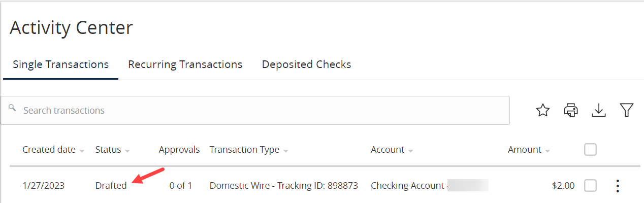Click the Approvals column header
The height and width of the screenshot is (203, 644).
[179, 150]
